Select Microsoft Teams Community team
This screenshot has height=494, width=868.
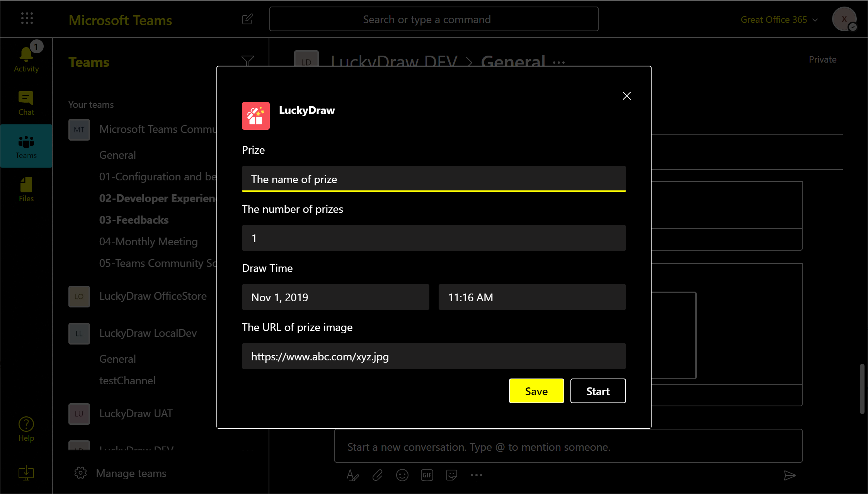pos(158,129)
